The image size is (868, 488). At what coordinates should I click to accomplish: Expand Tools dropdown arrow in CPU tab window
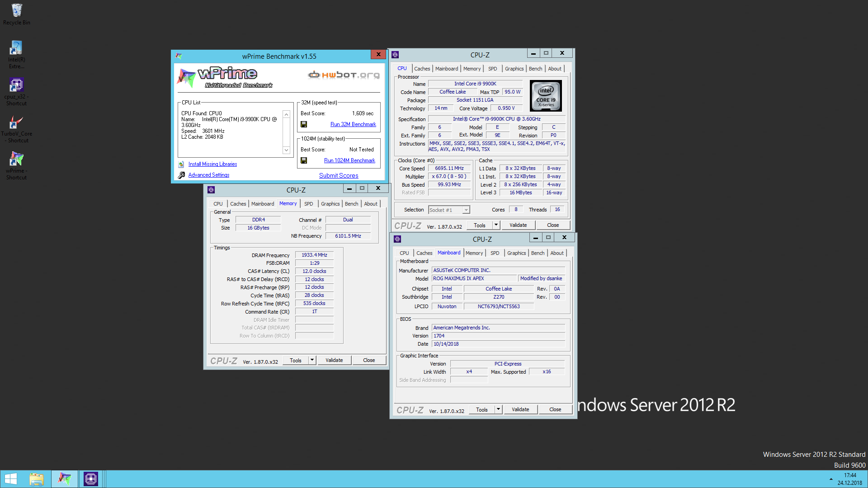496,225
